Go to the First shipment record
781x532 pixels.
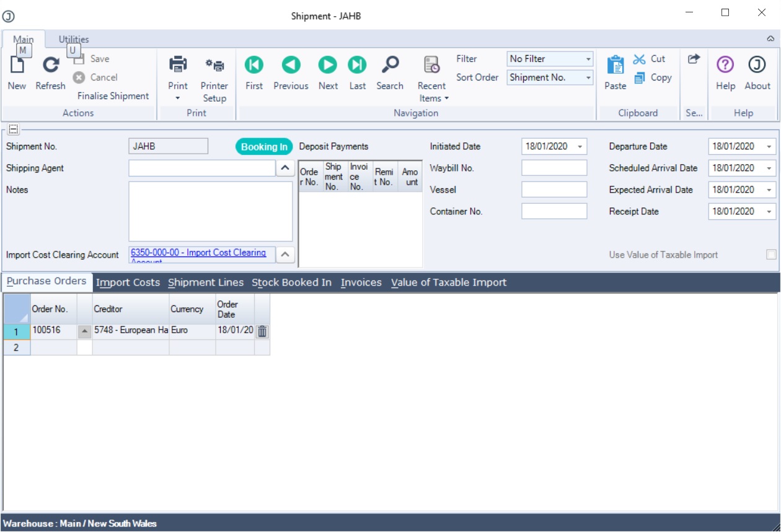point(254,65)
